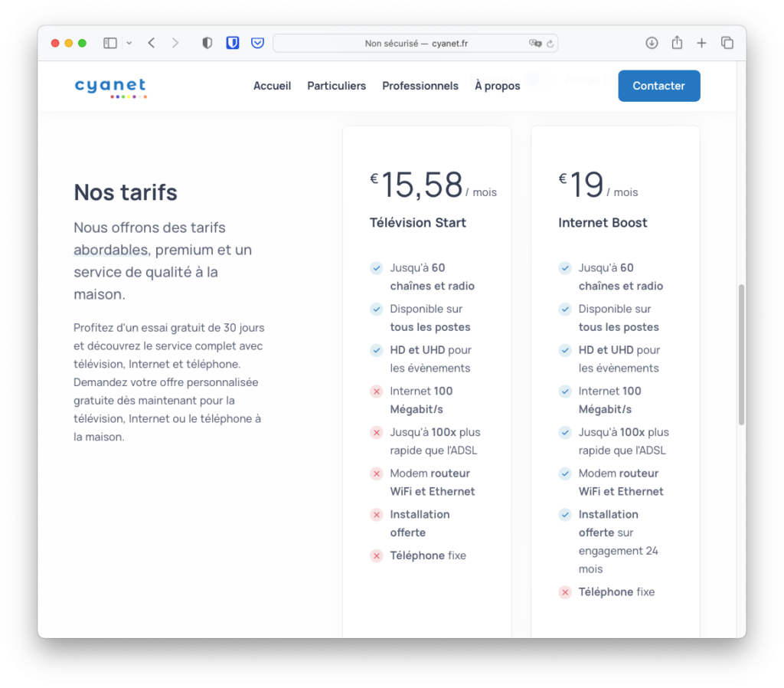Screen dimensions: 784x688
Task: Expand the sidebar tab group dropdown arrow
Action: pyautogui.click(x=129, y=44)
